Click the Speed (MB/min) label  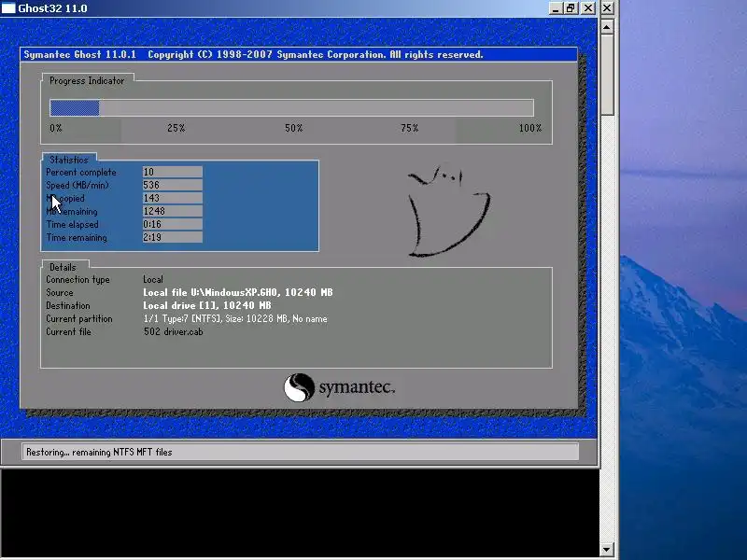point(78,185)
